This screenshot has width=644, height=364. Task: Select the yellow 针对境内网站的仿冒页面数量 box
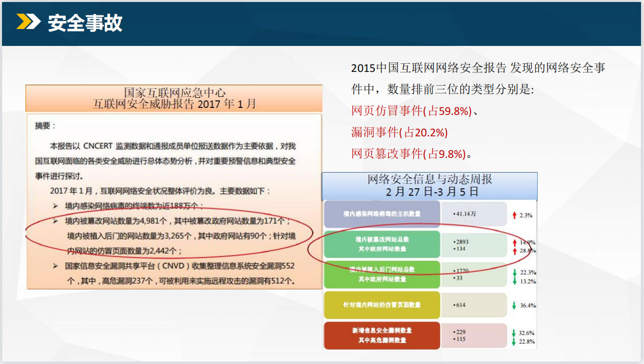(x=382, y=305)
